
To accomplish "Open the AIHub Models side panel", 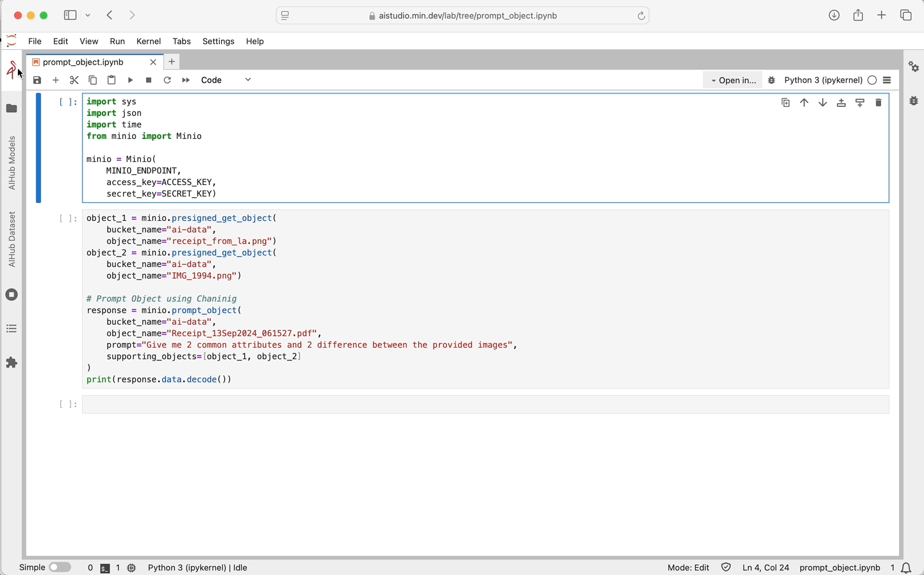I will click(12, 163).
